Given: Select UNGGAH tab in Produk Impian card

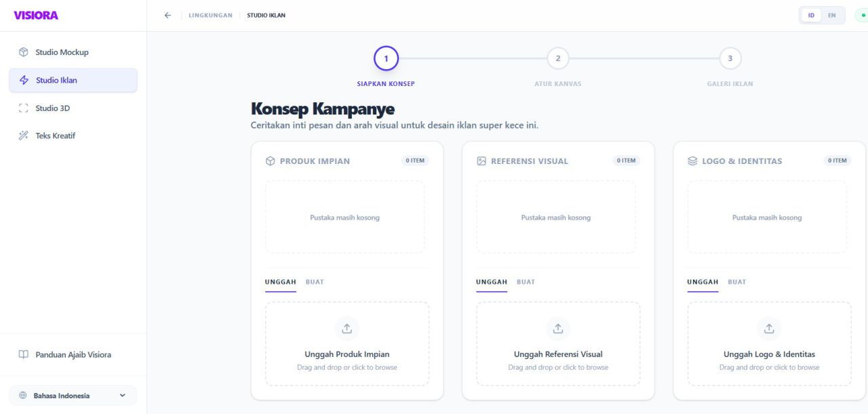Looking at the screenshot, I should (281, 282).
